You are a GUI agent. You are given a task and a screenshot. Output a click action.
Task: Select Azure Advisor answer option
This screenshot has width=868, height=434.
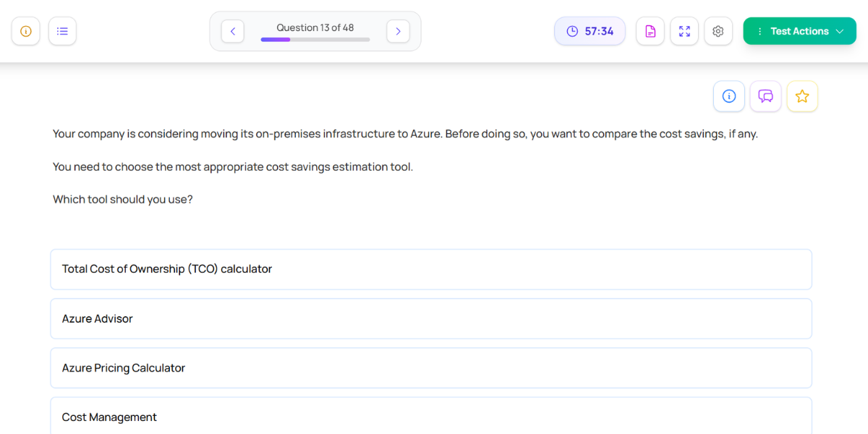(430, 319)
